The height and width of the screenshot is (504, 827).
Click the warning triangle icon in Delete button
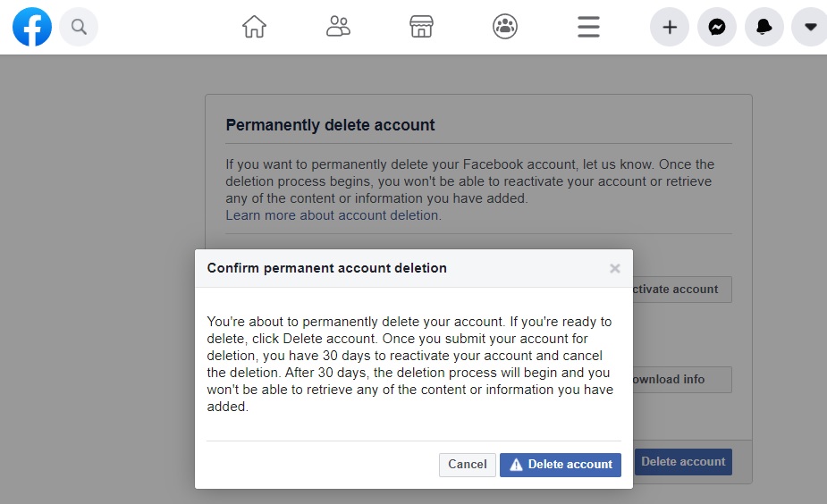tap(516, 465)
